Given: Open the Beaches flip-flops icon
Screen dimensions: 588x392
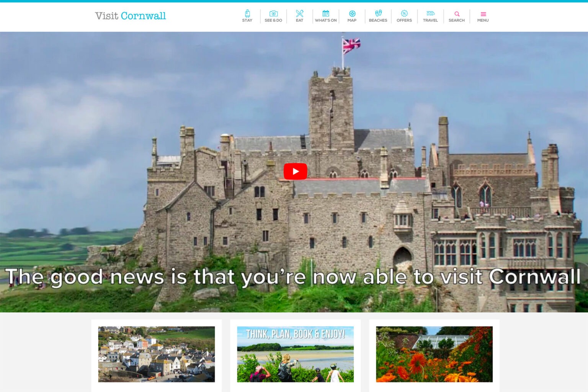Looking at the screenshot, I should click(378, 13).
